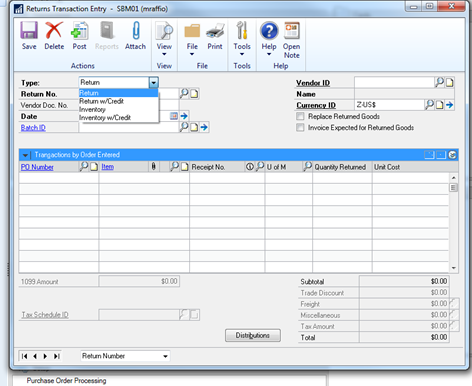Go to the previous record

35,356
